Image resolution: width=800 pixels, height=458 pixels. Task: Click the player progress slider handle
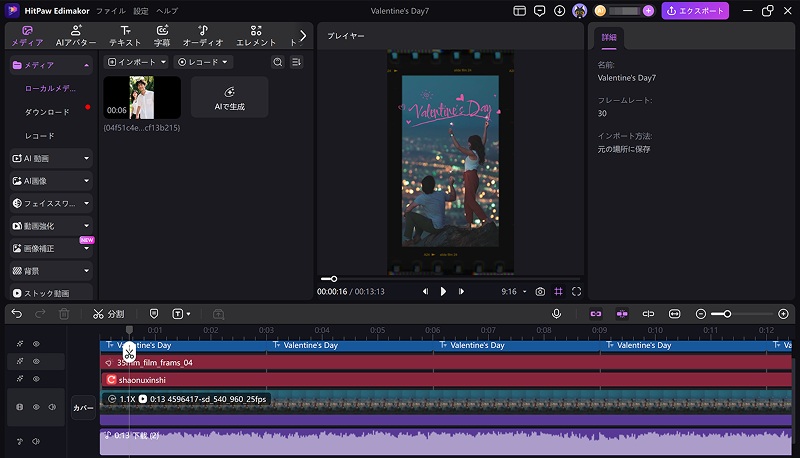click(x=333, y=279)
